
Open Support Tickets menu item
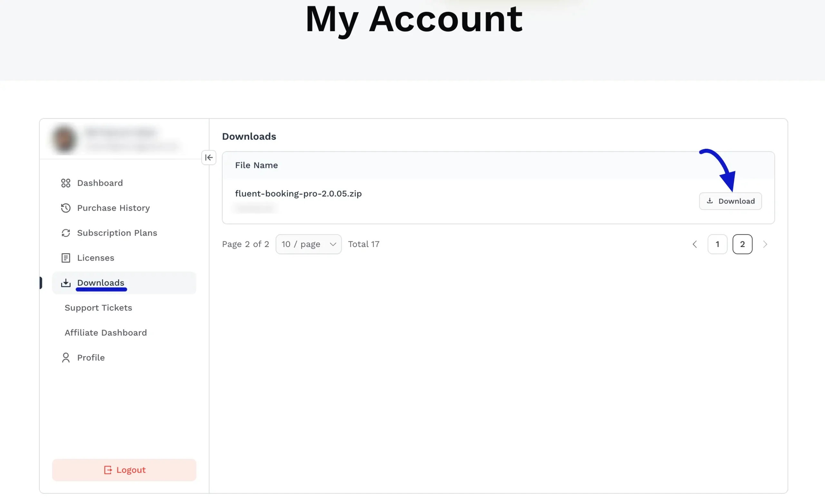tap(98, 308)
